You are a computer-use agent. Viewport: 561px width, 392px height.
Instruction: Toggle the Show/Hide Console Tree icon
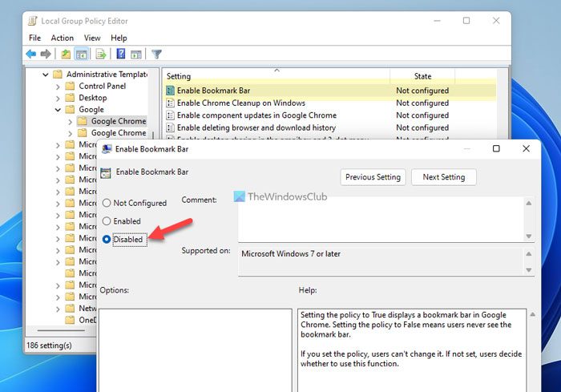81,55
